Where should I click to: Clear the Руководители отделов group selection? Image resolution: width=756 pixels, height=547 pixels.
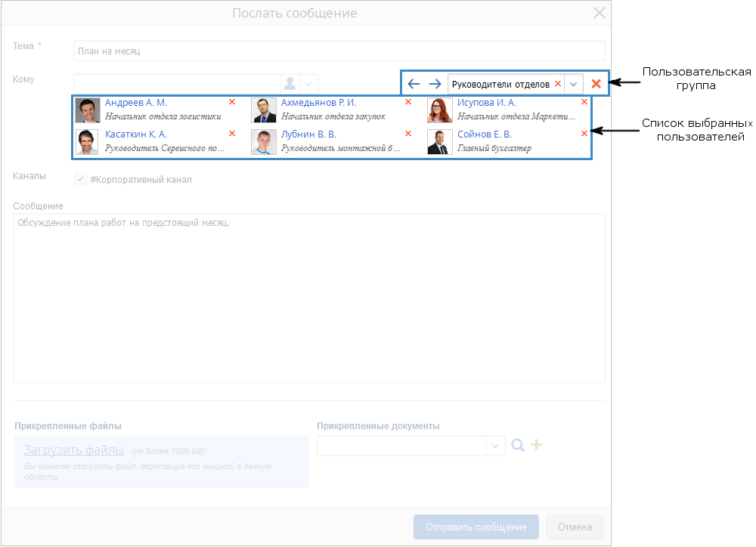point(558,83)
